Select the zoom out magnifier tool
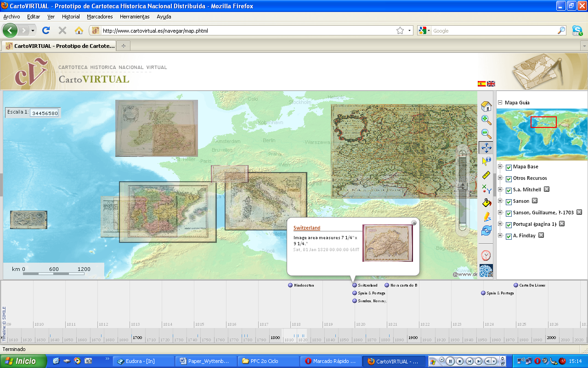This screenshot has width=588, height=368. (486, 134)
